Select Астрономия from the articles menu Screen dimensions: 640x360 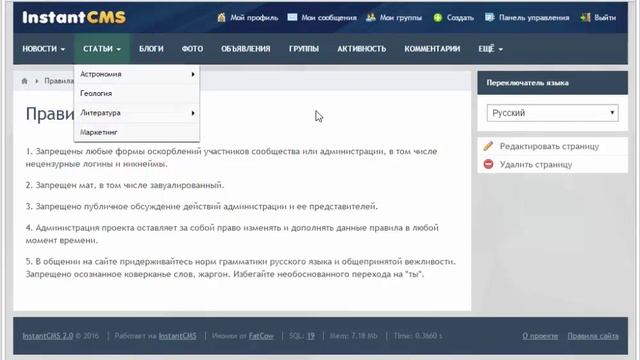coord(137,74)
